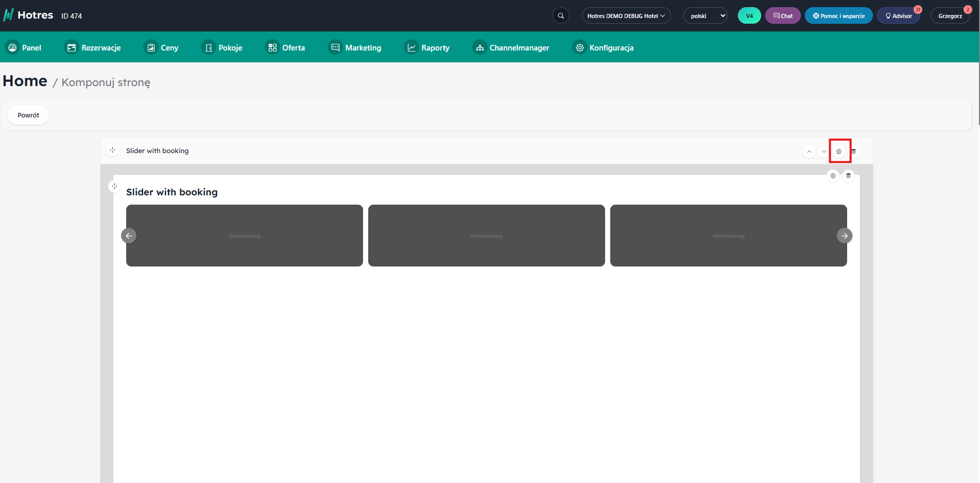Open the polski language selector
Screen dimensions: 980x483
(x=705, y=16)
